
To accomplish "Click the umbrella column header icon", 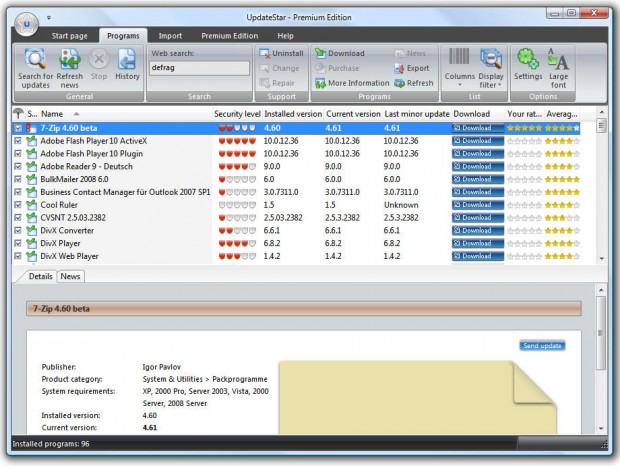I will point(18,114).
